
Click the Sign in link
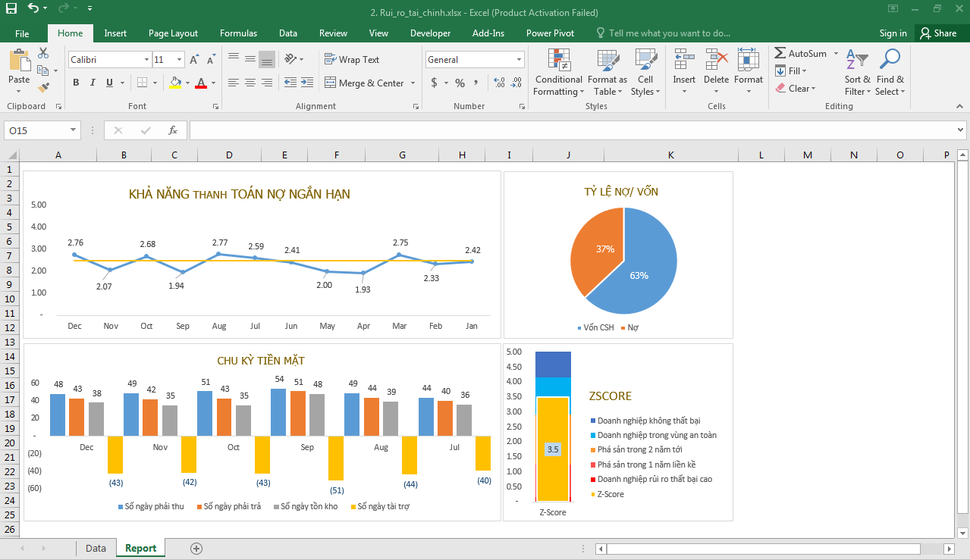[x=893, y=33]
